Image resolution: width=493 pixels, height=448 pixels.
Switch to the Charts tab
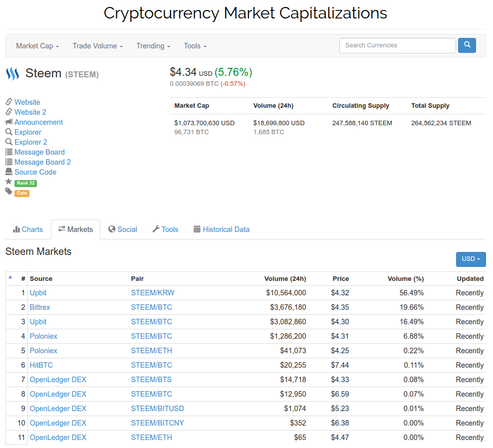[27, 229]
